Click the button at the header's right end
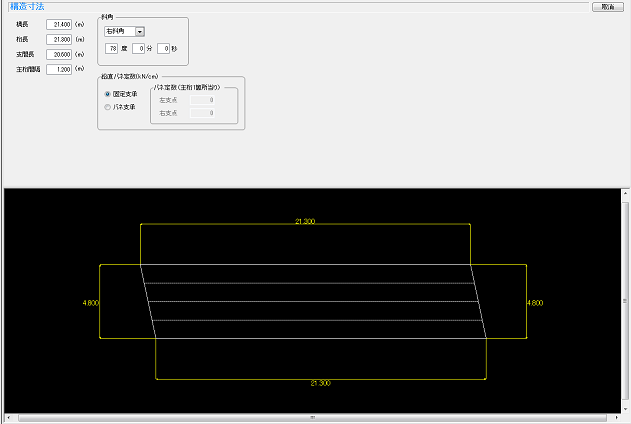Viewport: 631px width, 424px height. tap(608, 7)
